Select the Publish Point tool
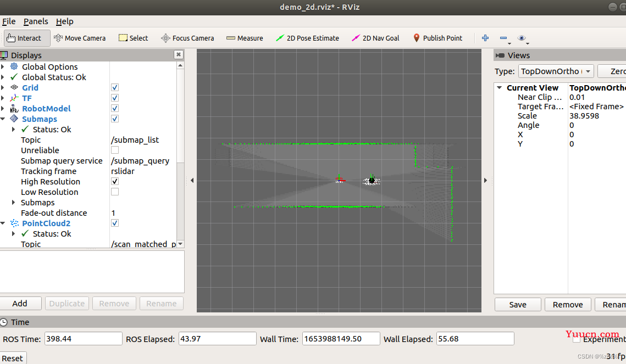Viewport: 626px width, 364px height. click(437, 38)
